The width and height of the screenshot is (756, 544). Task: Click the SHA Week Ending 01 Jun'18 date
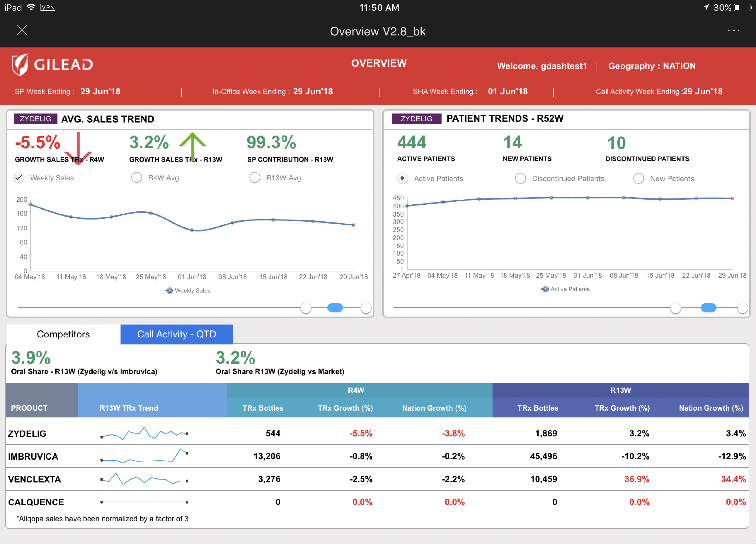coord(508,92)
